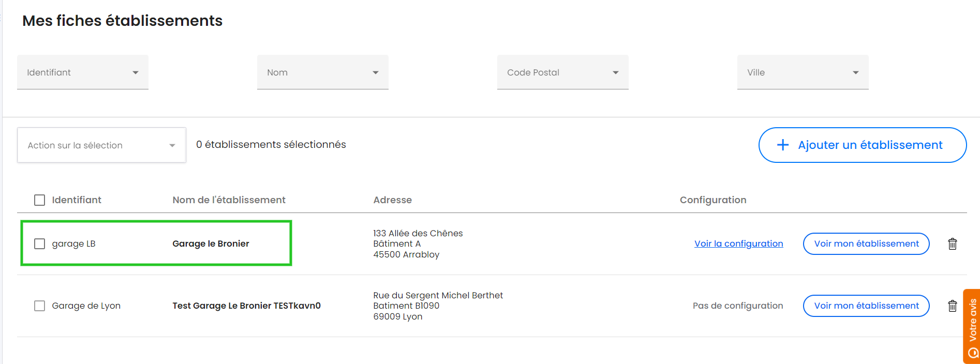Click the 45500 Arrabloy postal line
The height and width of the screenshot is (364, 980).
pyautogui.click(x=406, y=254)
